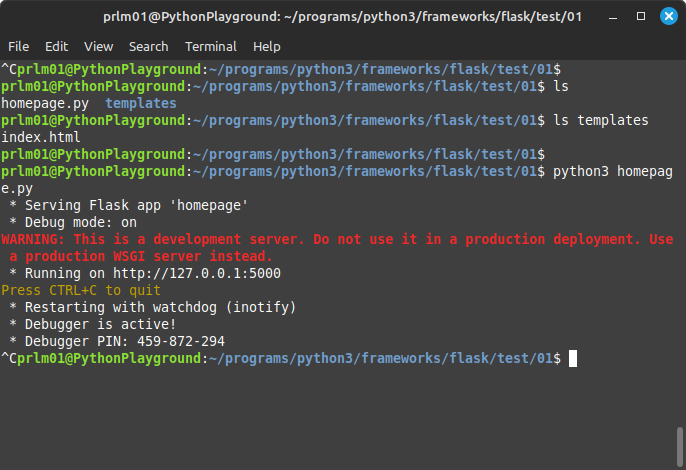Click the 'python3 homepag' command text
This screenshot has height=470, width=686.
pos(612,171)
